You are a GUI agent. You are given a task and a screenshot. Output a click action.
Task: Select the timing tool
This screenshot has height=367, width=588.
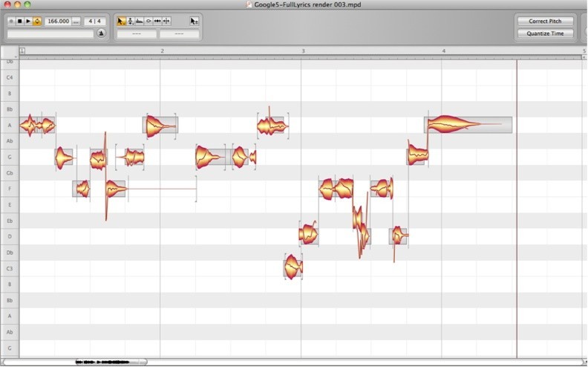[x=157, y=22]
